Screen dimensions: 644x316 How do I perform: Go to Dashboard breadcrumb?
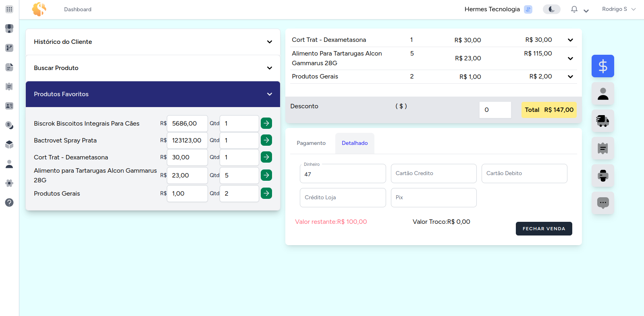pyautogui.click(x=78, y=9)
